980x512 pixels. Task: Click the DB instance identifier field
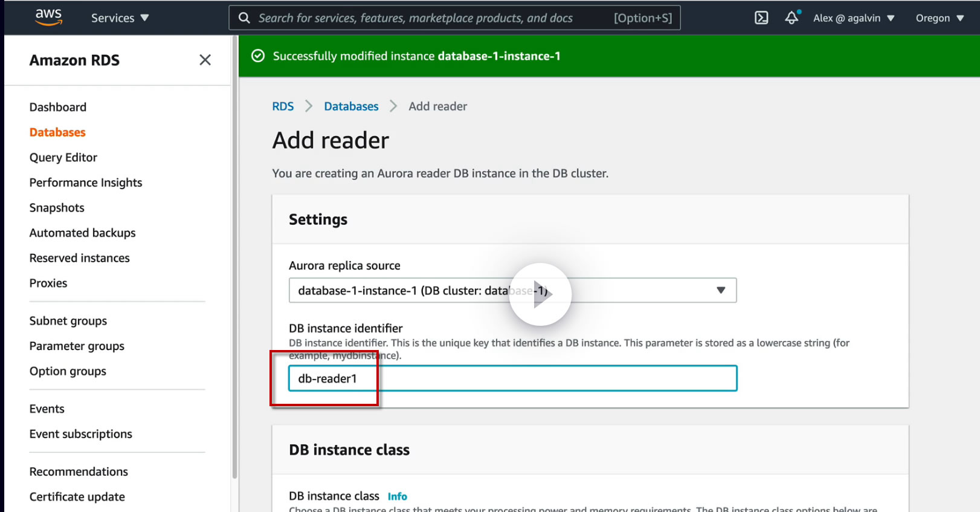pyautogui.click(x=512, y=378)
